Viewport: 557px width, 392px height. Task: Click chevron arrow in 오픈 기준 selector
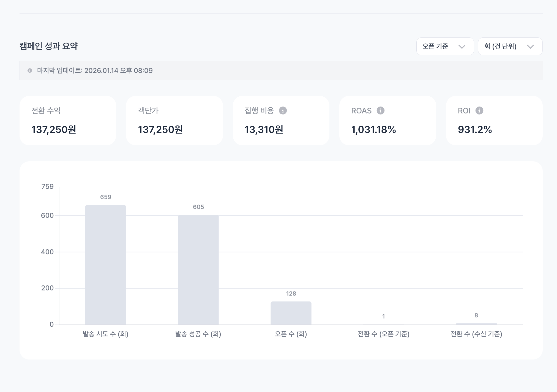[462, 47]
